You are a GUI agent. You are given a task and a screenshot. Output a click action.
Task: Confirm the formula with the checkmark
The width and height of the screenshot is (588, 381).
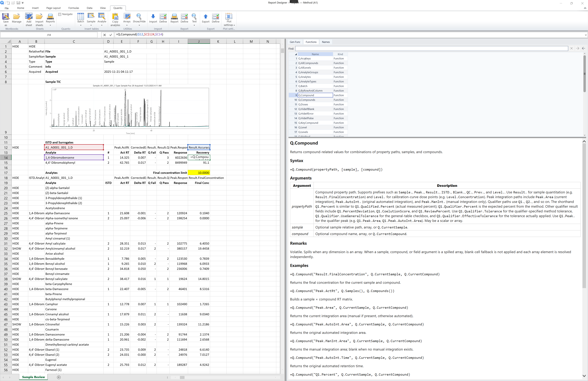(x=111, y=35)
